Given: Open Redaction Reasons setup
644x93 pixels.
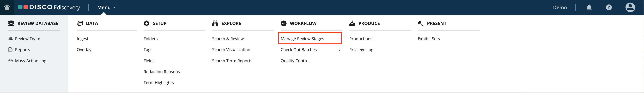Looking at the screenshot, I should click(161, 72).
